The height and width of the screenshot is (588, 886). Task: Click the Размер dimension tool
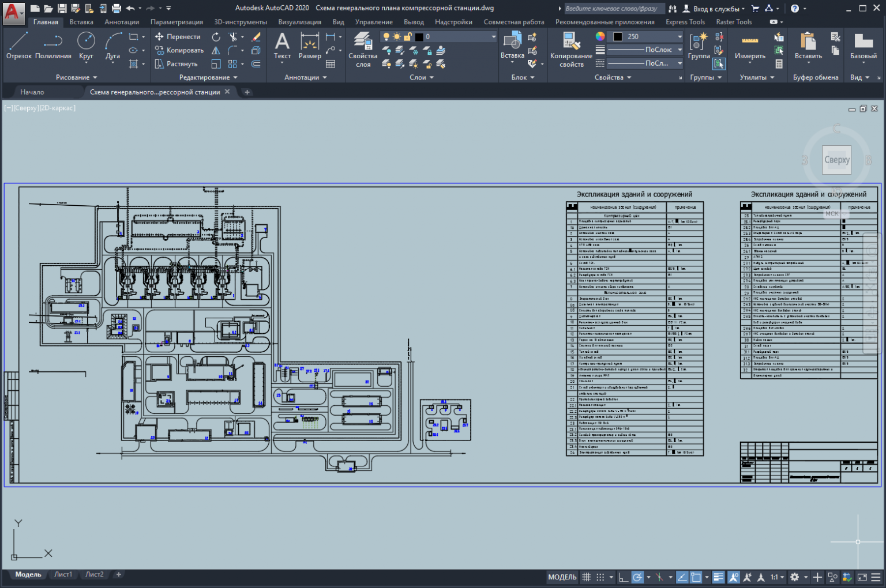coord(310,46)
